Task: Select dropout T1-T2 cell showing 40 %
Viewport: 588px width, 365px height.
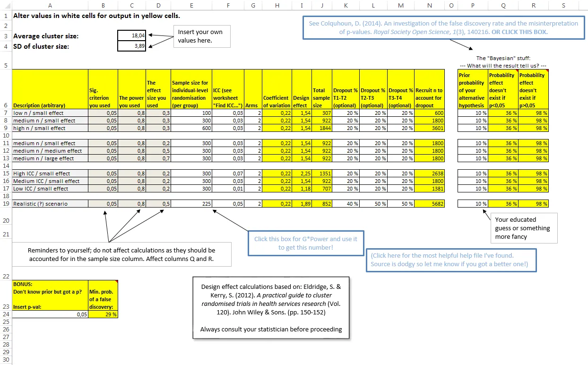Action: click(x=346, y=204)
